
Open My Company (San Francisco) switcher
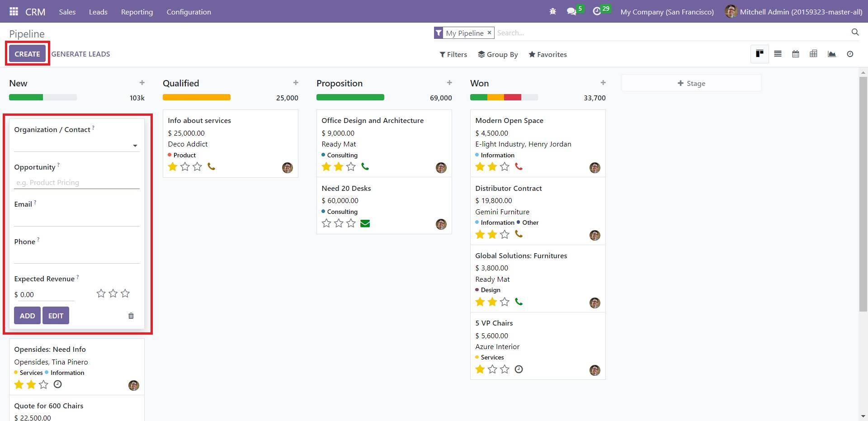[x=667, y=12]
